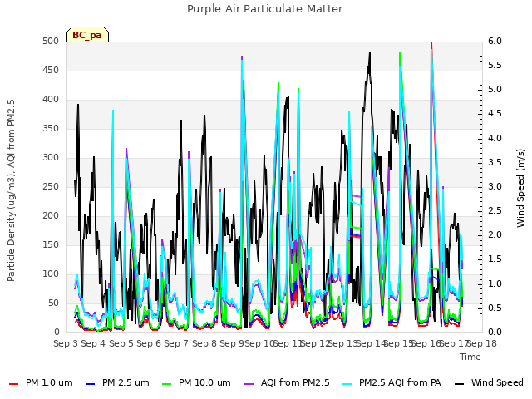Click the green PM 10.0 legend swatch
This screenshot has height=399, width=532.
click(166, 384)
